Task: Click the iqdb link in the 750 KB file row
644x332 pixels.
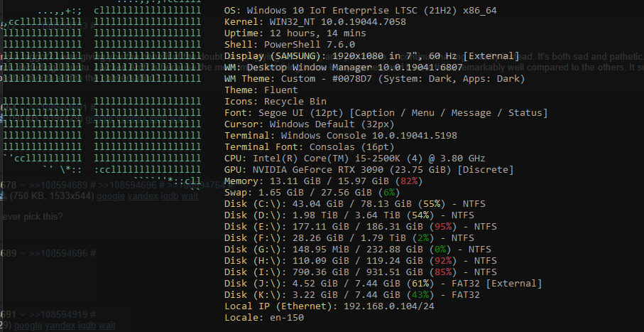Action: point(170,197)
